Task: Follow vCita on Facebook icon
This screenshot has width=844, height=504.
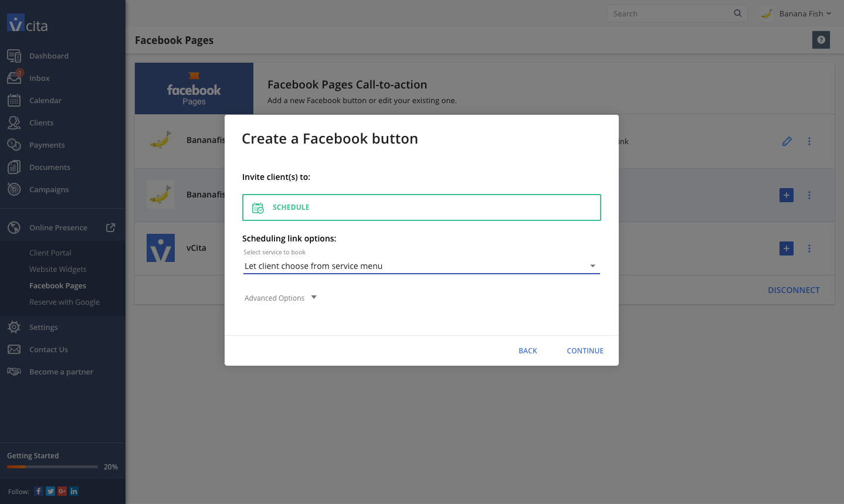Action: [39, 491]
